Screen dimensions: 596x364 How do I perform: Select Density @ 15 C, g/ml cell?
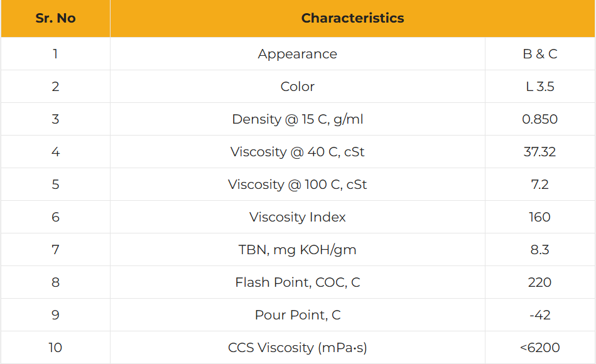tap(298, 119)
